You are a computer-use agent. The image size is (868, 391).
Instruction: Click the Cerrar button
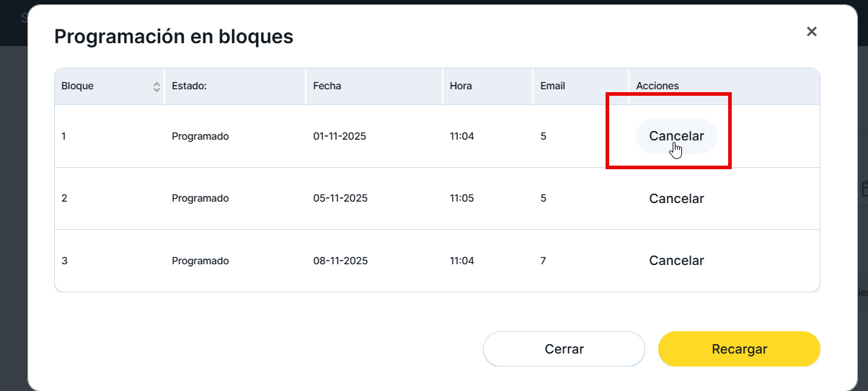pos(564,349)
